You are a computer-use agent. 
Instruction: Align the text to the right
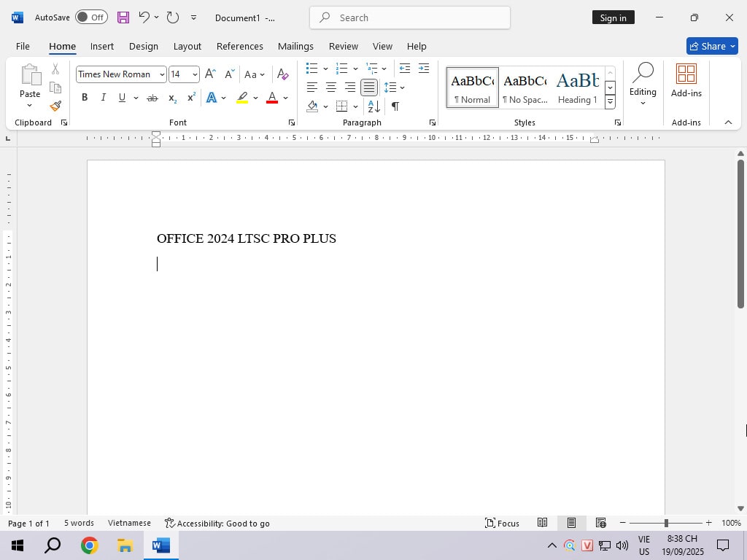tap(350, 87)
